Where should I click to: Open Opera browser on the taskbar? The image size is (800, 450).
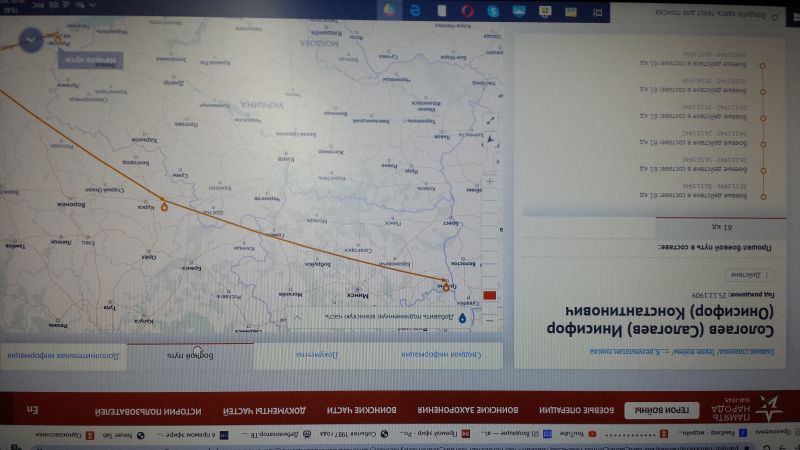pos(467,11)
